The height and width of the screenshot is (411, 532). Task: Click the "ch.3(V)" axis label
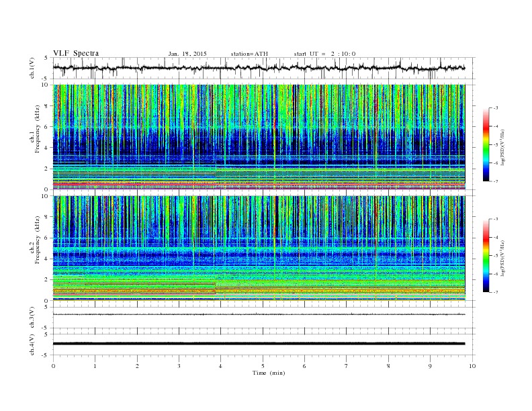pyautogui.click(x=32, y=318)
